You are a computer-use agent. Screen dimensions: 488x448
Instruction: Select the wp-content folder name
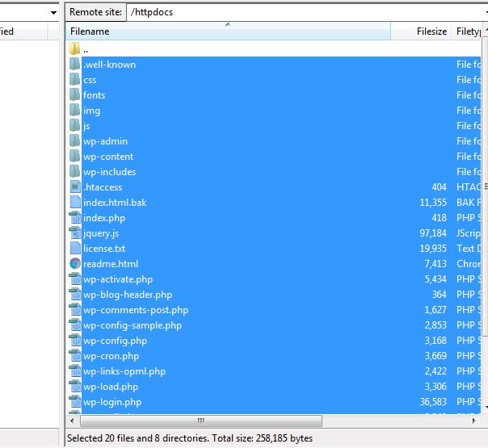pos(108,157)
